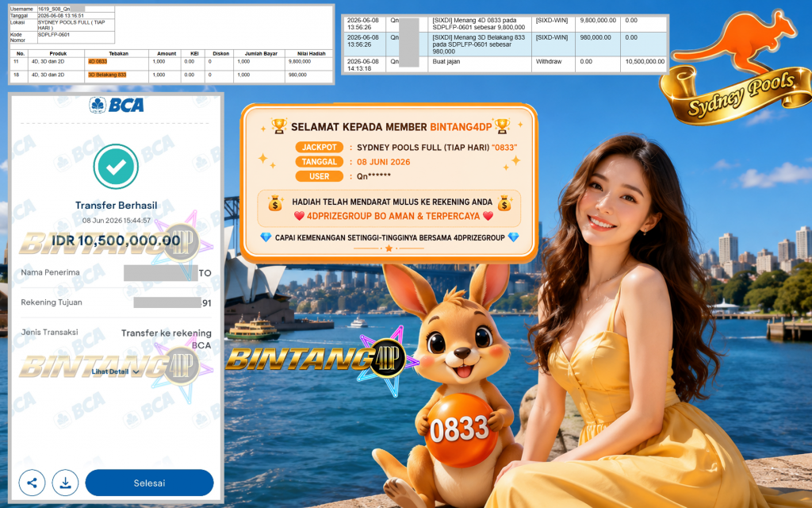
Task: Click the Withdraw type cell
Action: click(x=549, y=62)
